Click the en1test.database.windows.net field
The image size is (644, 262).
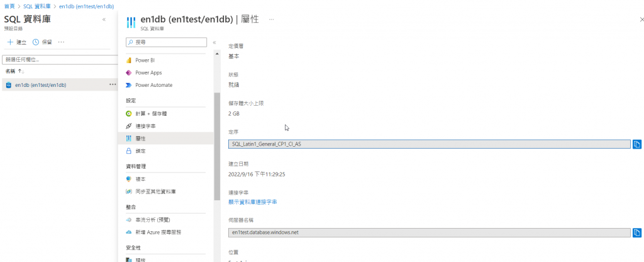coord(429,232)
